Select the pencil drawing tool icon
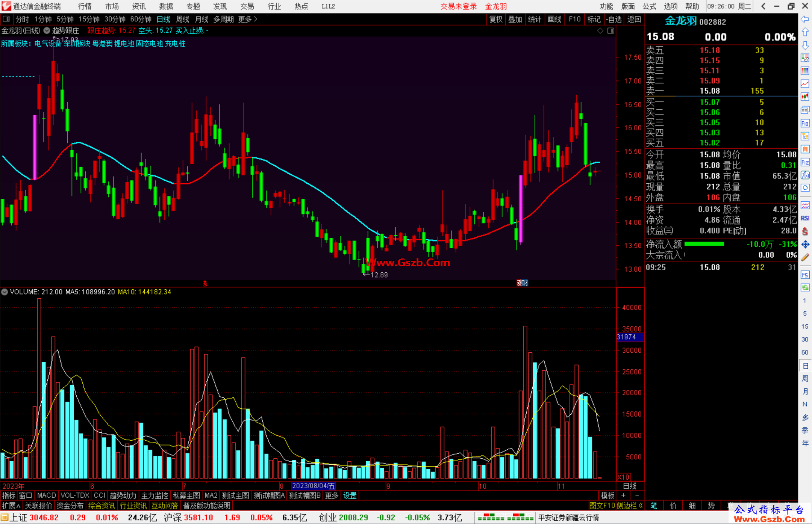The image size is (812, 524). [805, 257]
